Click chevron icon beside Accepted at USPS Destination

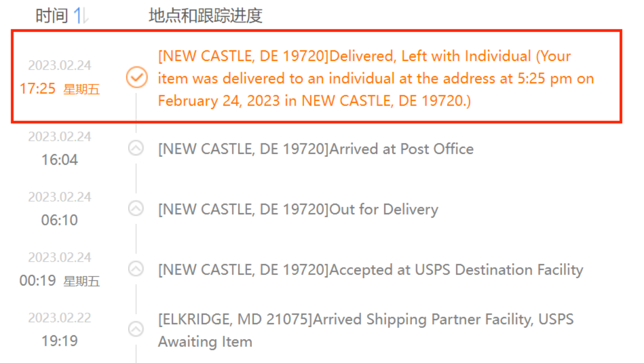136,269
